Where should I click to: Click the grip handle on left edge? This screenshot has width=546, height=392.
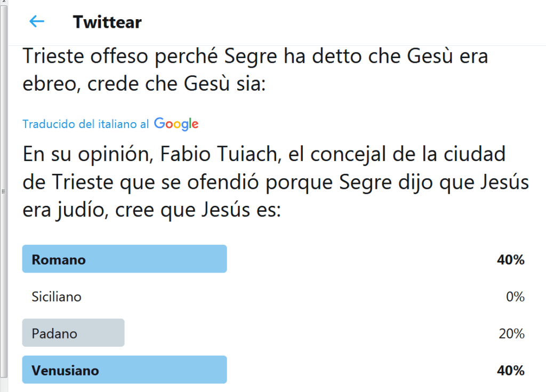click(3, 190)
